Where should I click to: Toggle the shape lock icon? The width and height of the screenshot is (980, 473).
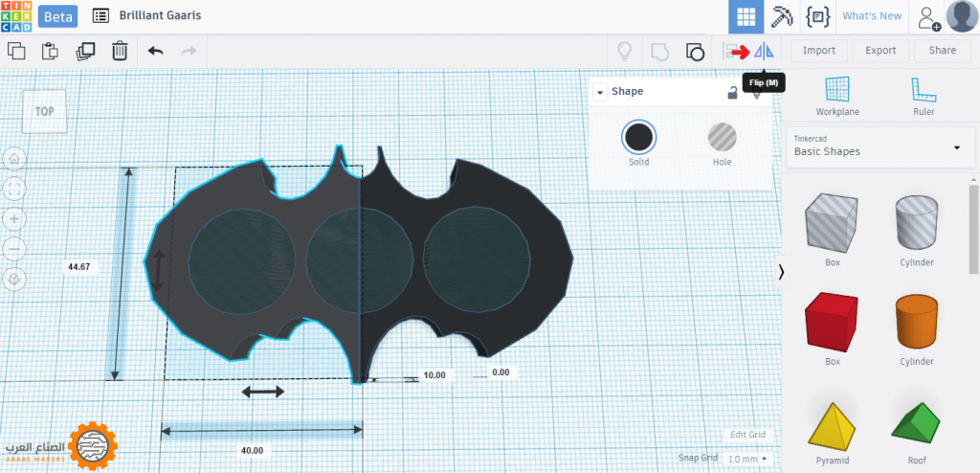click(732, 93)
